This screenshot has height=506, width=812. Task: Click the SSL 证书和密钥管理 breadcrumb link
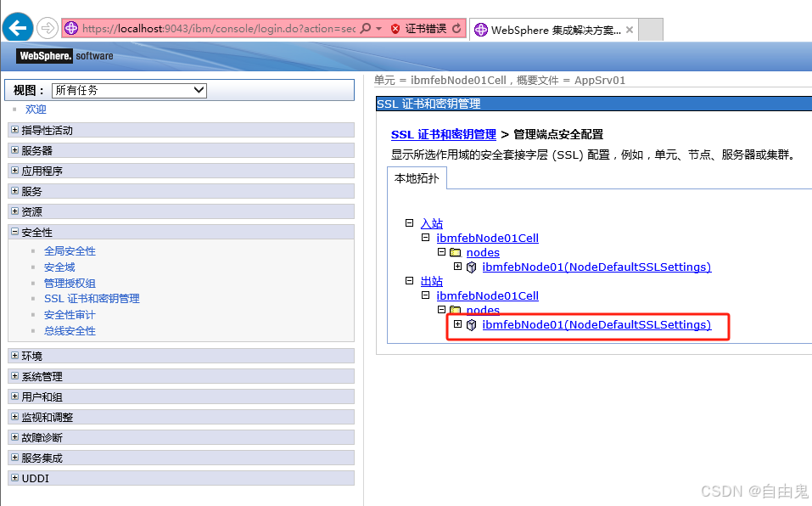pyautogui.click(x=444, y=135)
